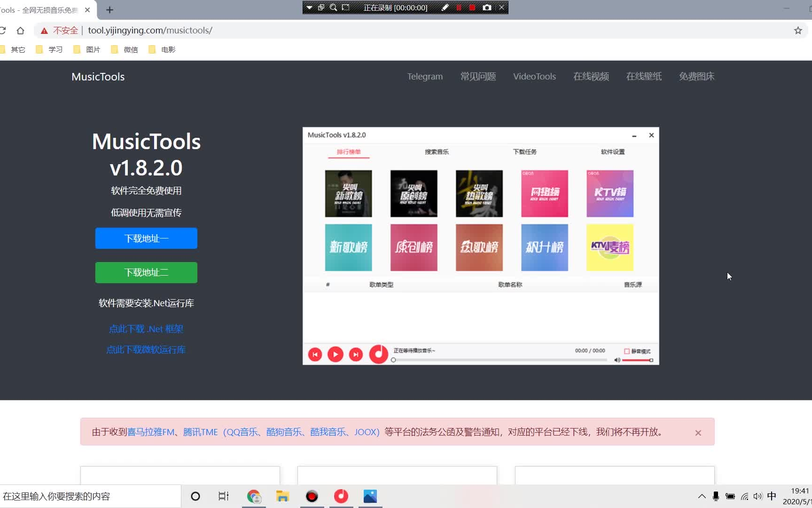812x508 pixels.
Task: Click the playback progress bar in player
Action: [500, 360]
